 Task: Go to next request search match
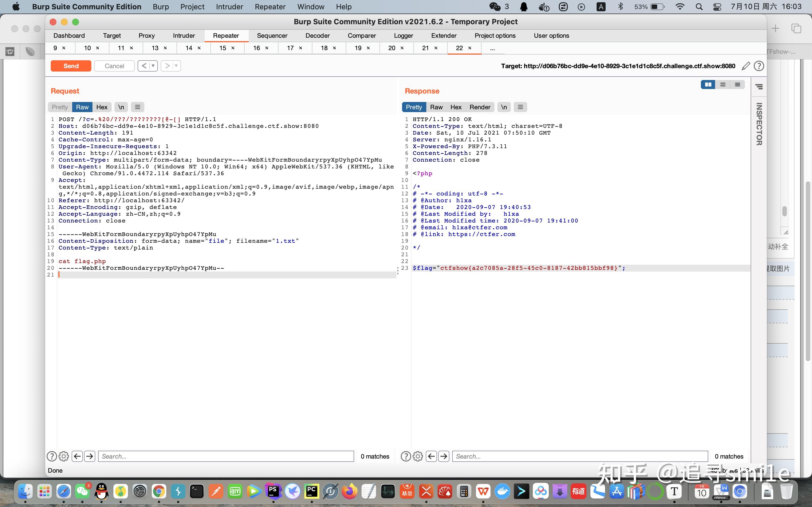pos(90,456)
